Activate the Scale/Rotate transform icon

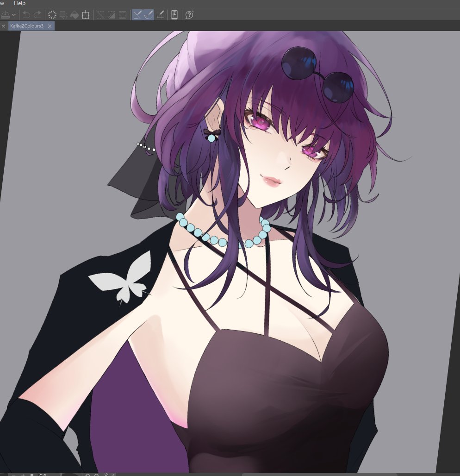pos(86,14)
